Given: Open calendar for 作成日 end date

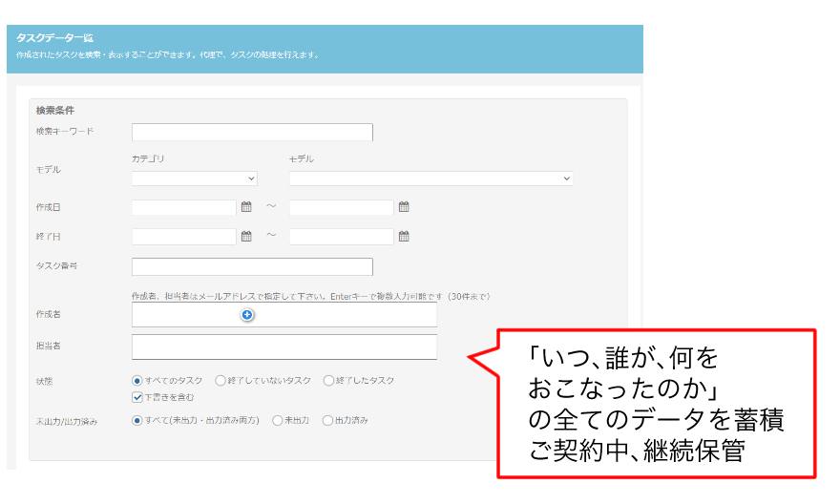Looking at the screenshot, I should point(404,207).
